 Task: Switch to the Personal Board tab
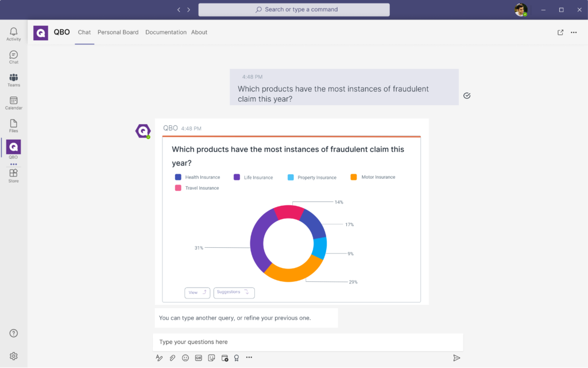click(118, 32)
